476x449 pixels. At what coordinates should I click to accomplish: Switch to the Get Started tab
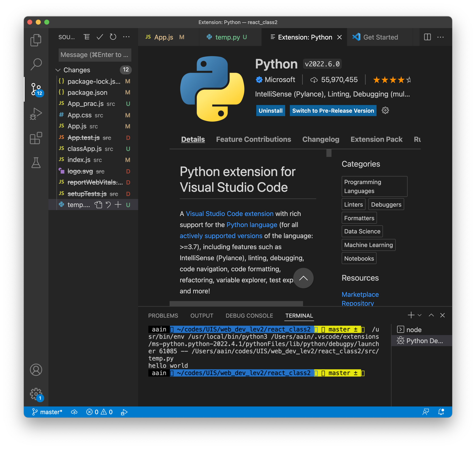[x=380, y=37]
